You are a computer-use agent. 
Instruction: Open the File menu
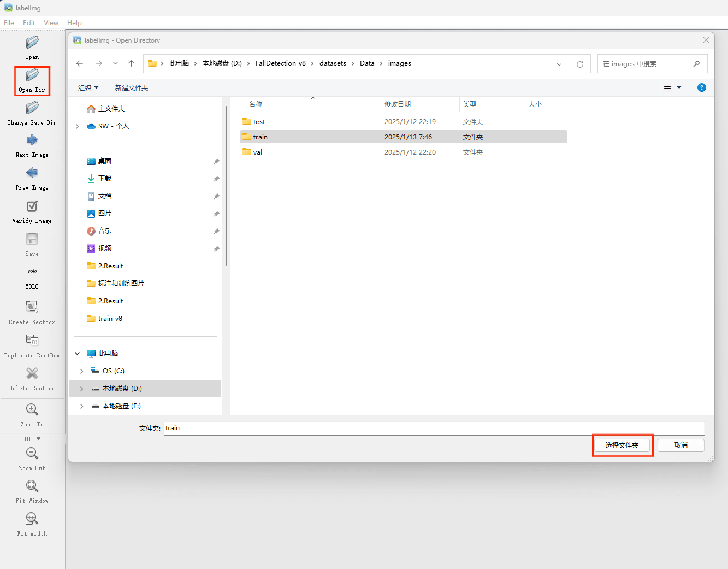point(9,23)
